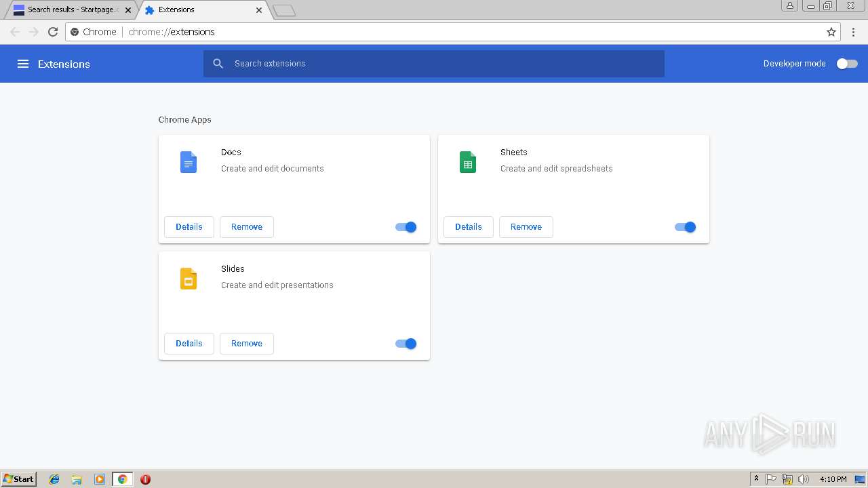Reload the current page

(53, 32)
